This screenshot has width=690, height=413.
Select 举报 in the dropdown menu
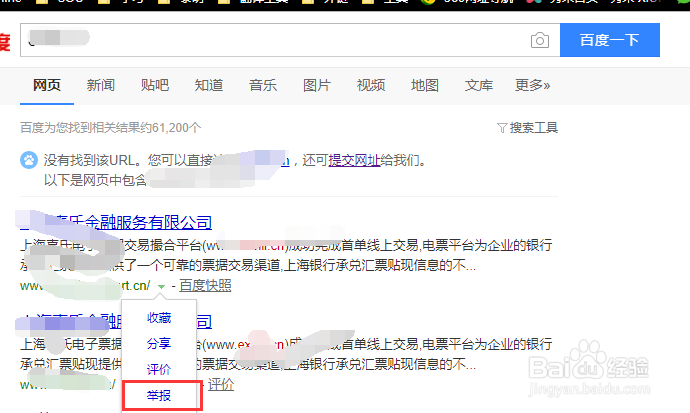click(x=159, y=395)
